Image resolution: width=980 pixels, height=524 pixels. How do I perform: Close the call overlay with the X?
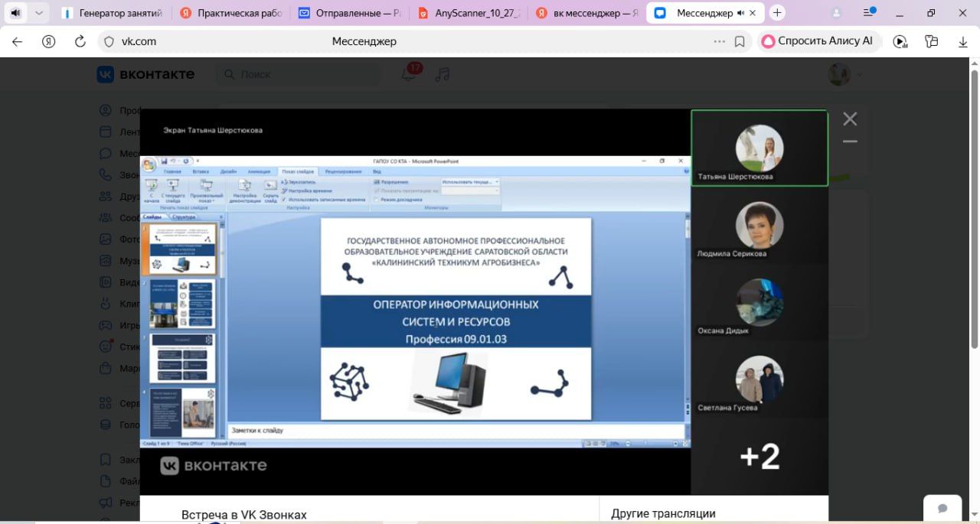pos(850,119)
